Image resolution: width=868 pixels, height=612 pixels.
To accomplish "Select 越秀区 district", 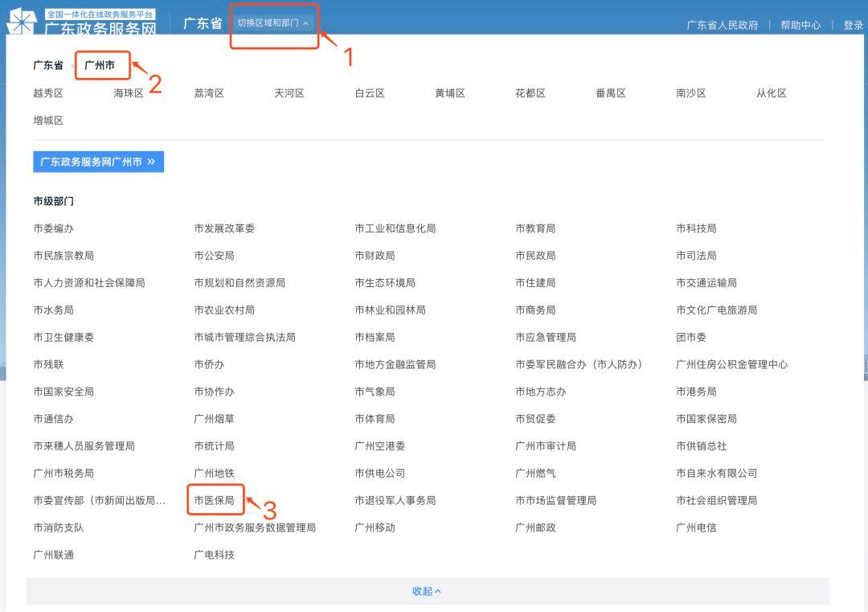I will click(x=47, y=92).
